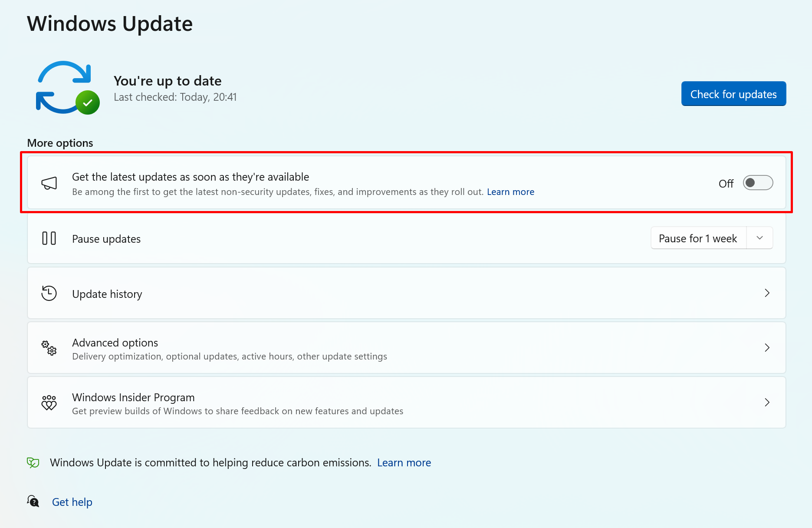The height and width of the screenshot is (528, 812).
Task: Expand Windows Insider Program with its chevron
Action: pyautogui.click(x=767, y=403)
